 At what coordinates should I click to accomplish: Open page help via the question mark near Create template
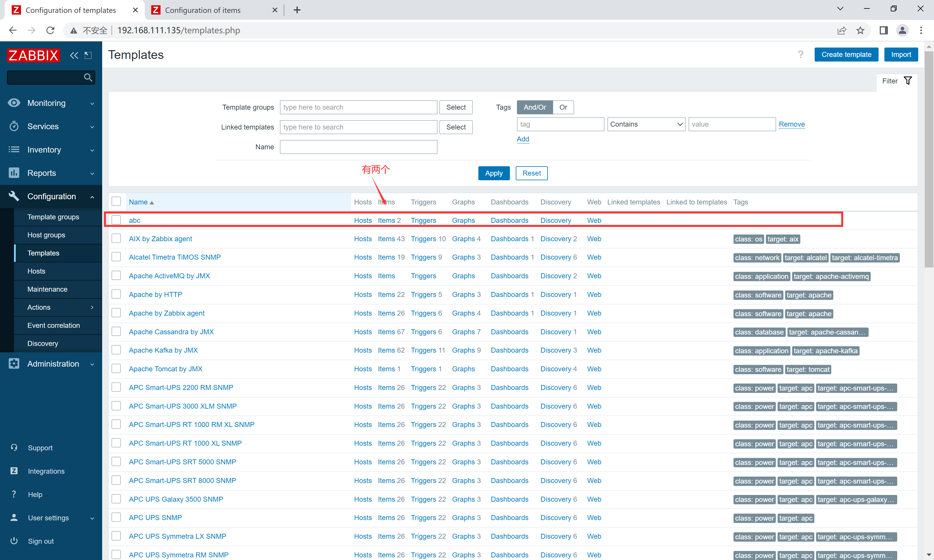(800, 55)
